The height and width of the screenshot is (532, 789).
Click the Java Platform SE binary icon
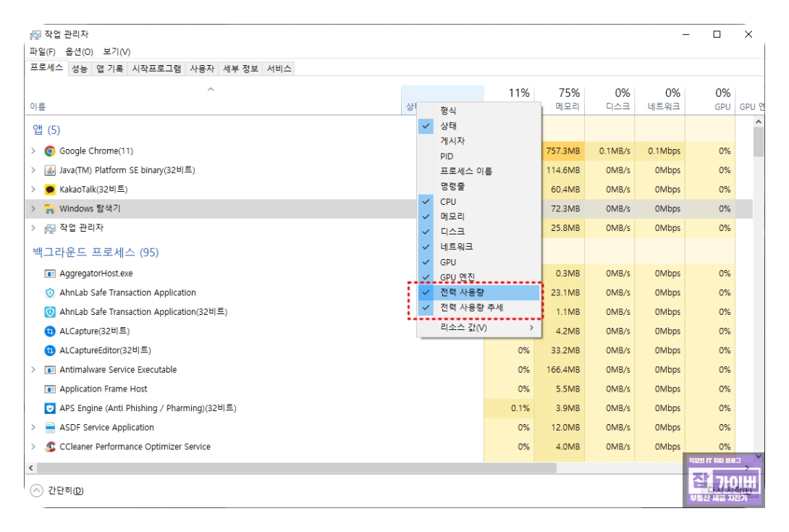tap(50, 170)
